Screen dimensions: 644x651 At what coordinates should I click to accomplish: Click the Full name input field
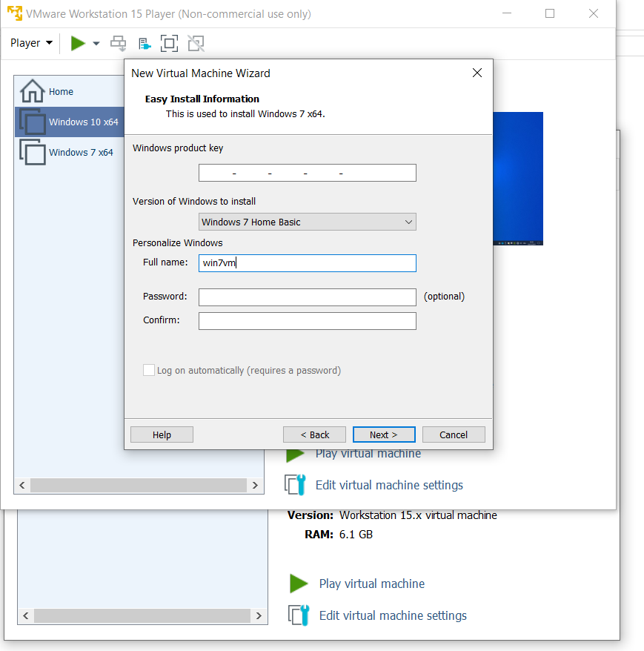pyautogui.click(x=308, y=263)
